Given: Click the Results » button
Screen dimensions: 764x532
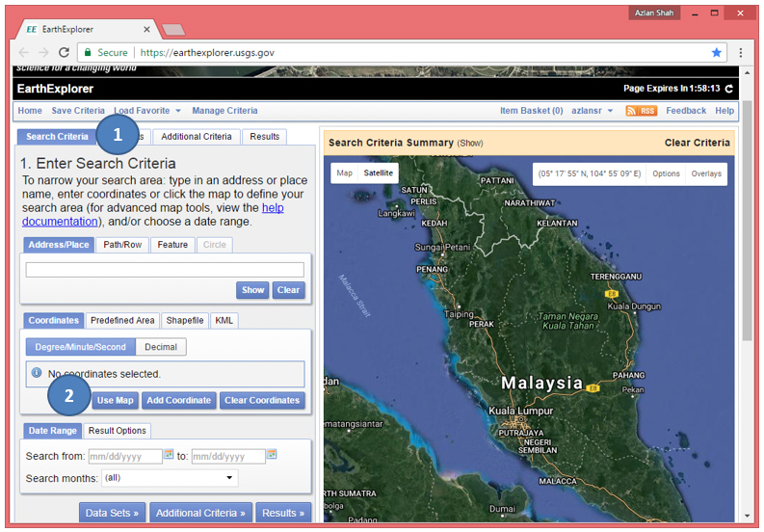Looking at the screenshot, I should click(283, 513).
